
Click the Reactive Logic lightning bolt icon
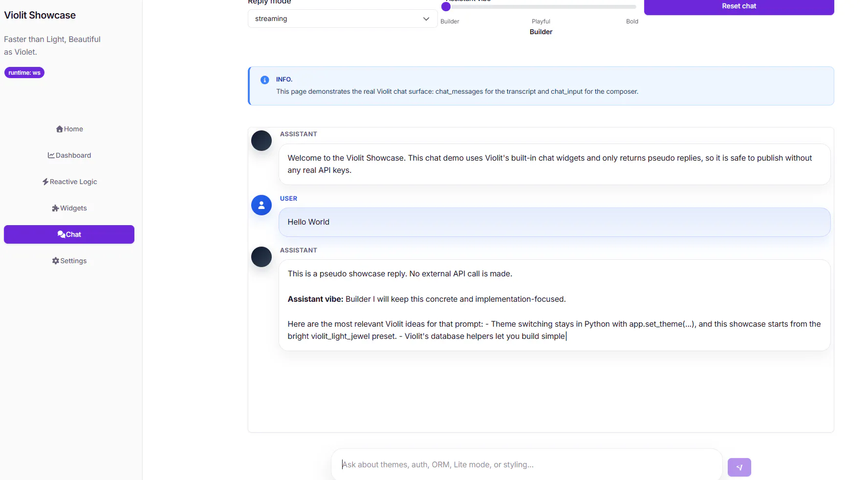click(x=45, y=182)
